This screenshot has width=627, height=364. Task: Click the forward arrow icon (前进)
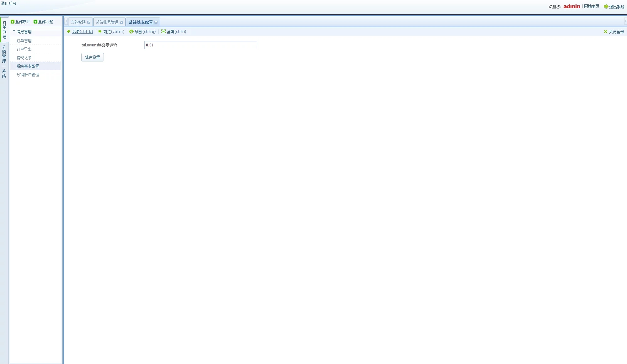(x=100, y=31)
